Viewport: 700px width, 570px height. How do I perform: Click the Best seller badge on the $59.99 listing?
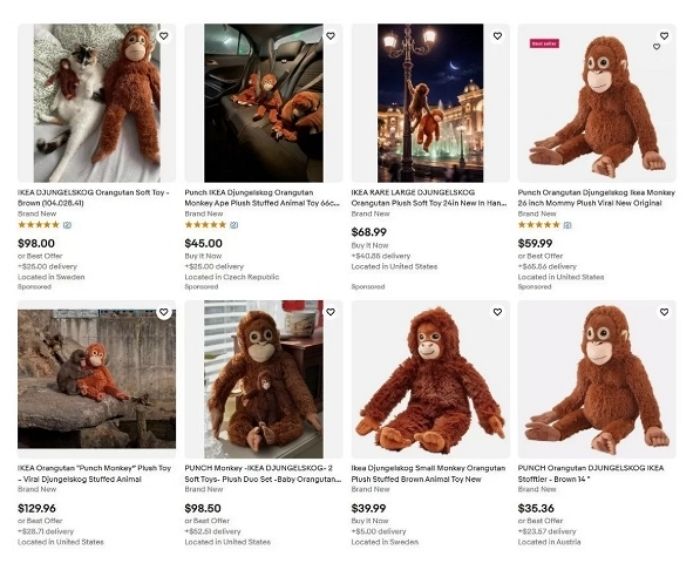tap(544, 43)
